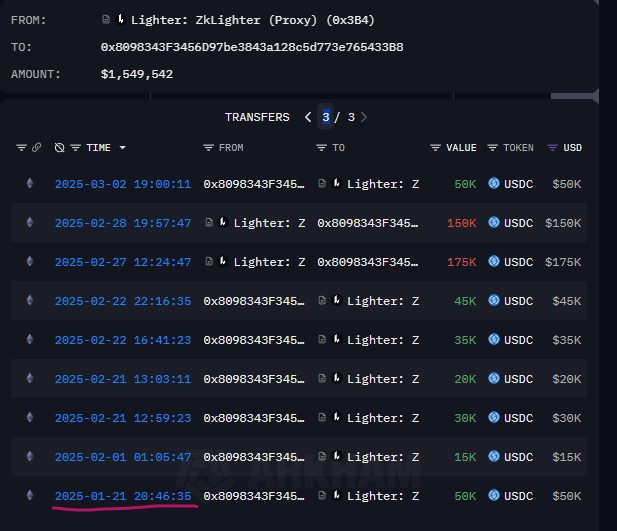The width and height of the screenshot is (617, 531).
Task: Open recipient address in the 2025-02-27 row
Action: point(368,262)
